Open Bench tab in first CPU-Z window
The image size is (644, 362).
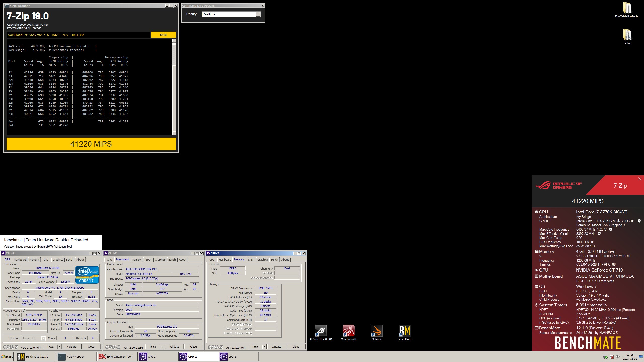click(x=70, y=260)
